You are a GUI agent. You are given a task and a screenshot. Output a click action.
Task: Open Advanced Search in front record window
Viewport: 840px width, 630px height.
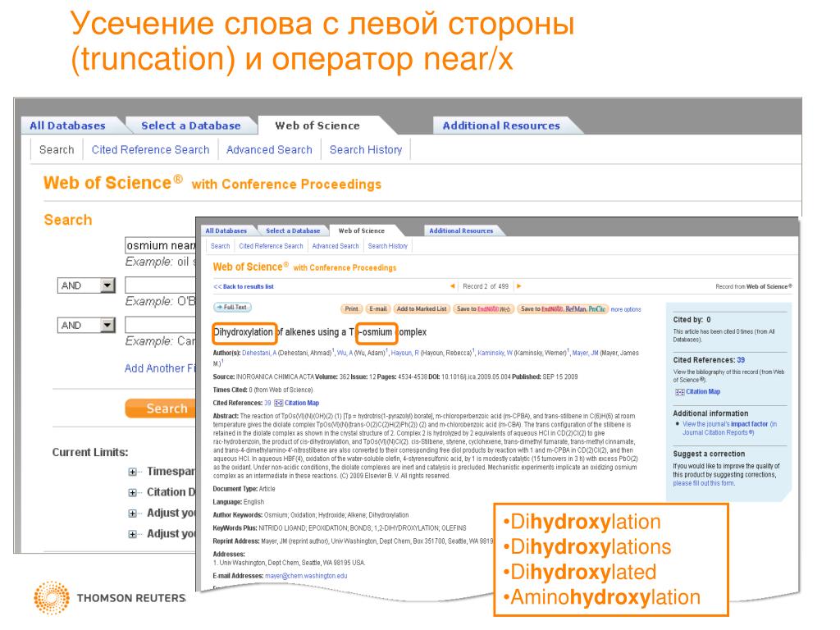(336, 246)
